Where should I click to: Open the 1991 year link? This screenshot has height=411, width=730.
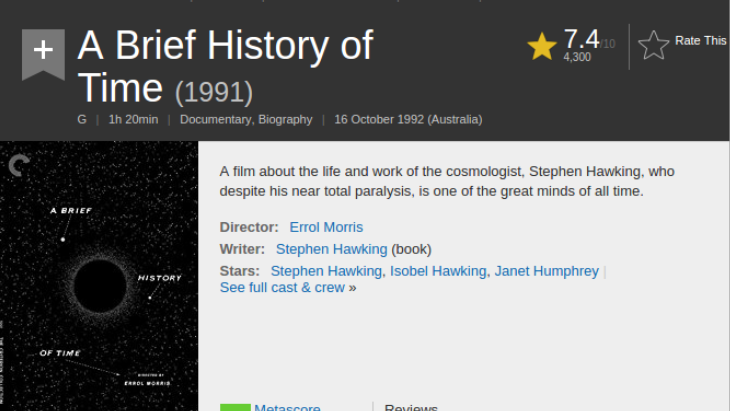click(x=214, y=92)
